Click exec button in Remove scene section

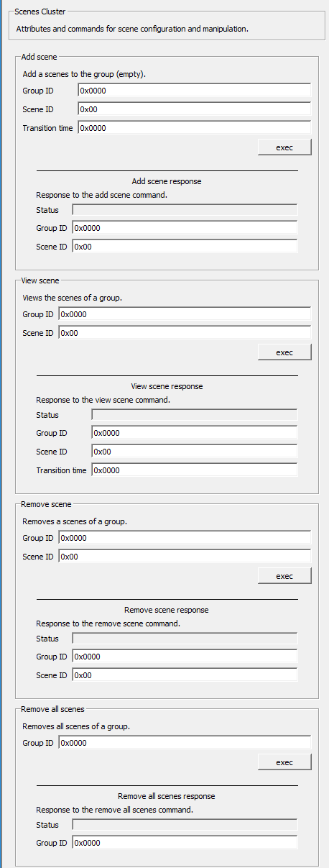[284, 576]
